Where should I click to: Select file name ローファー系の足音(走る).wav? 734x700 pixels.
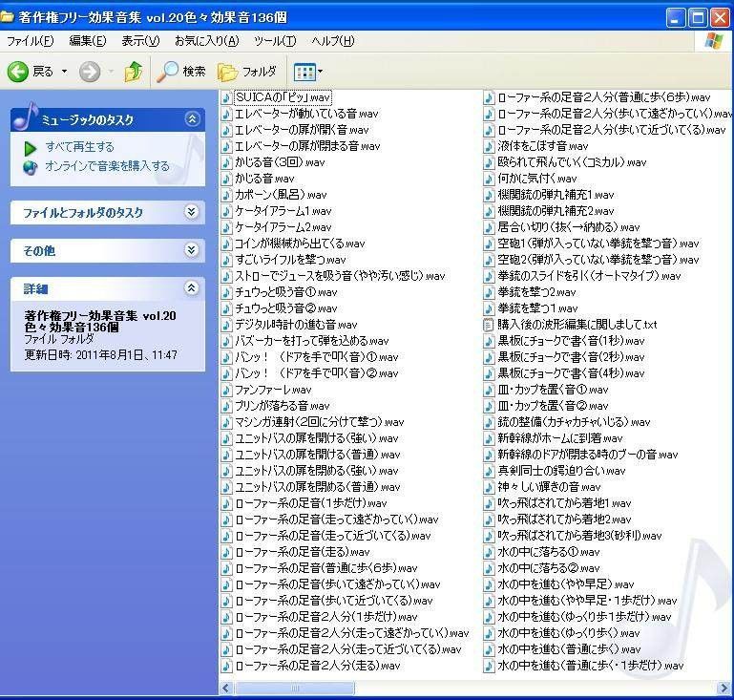click(x=303, y=552)
